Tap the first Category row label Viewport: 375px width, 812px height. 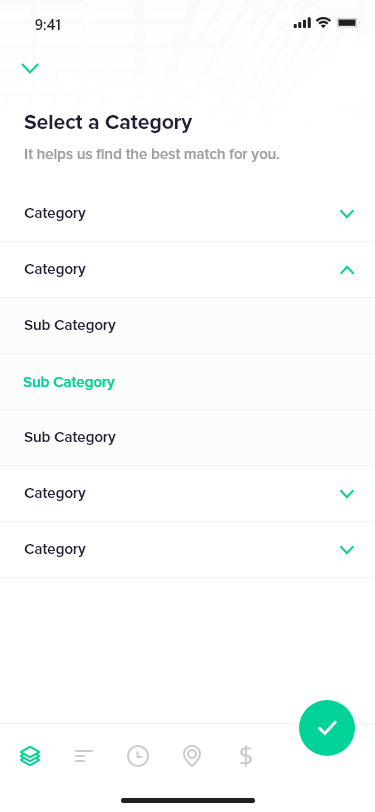[55, 213]
